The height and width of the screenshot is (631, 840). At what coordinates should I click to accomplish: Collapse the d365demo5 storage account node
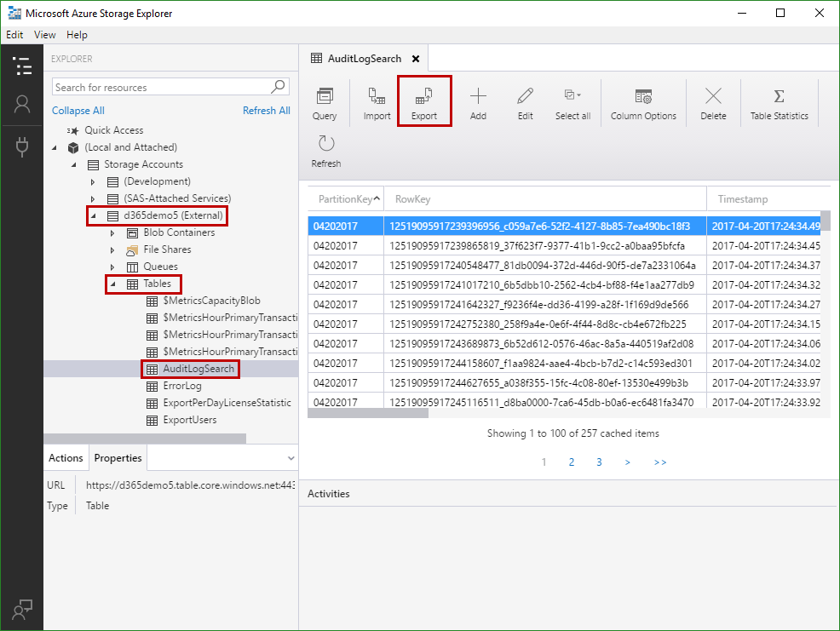(94, 215)
